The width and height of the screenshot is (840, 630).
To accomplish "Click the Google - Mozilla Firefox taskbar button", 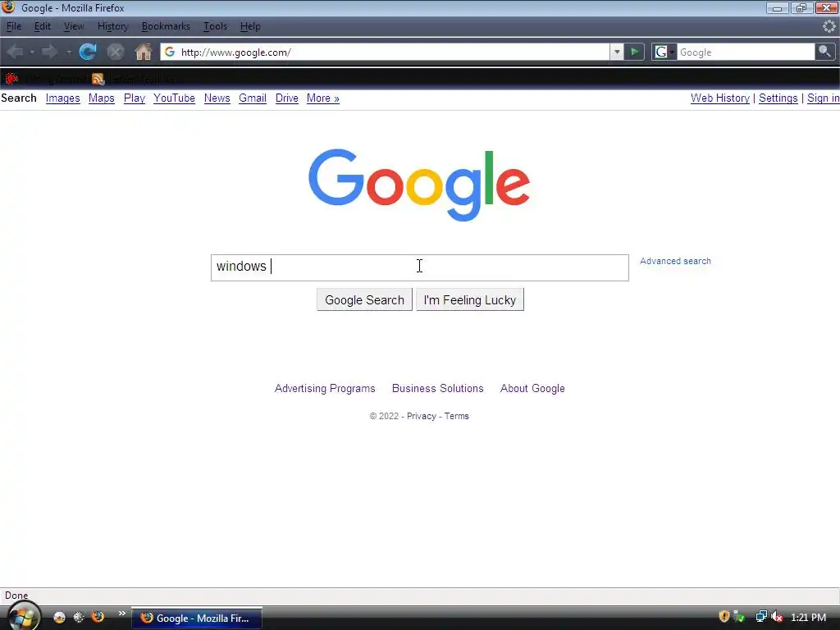I will coord(197,619).
